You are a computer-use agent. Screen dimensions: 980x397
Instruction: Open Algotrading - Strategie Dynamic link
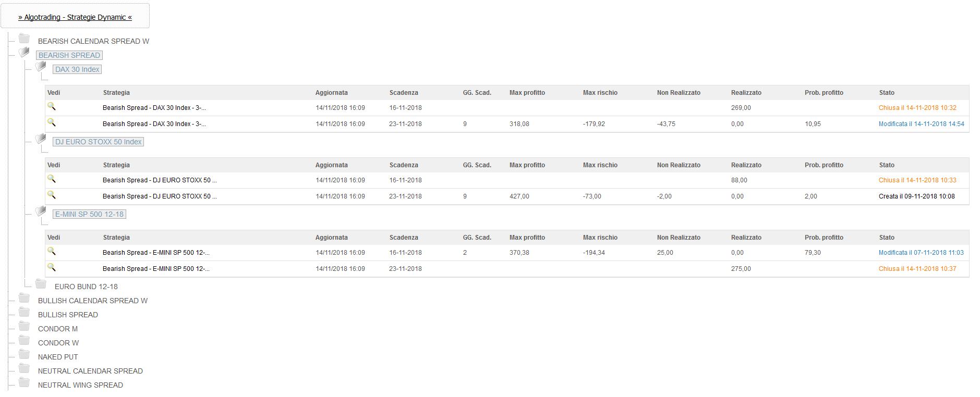point(75,17)
